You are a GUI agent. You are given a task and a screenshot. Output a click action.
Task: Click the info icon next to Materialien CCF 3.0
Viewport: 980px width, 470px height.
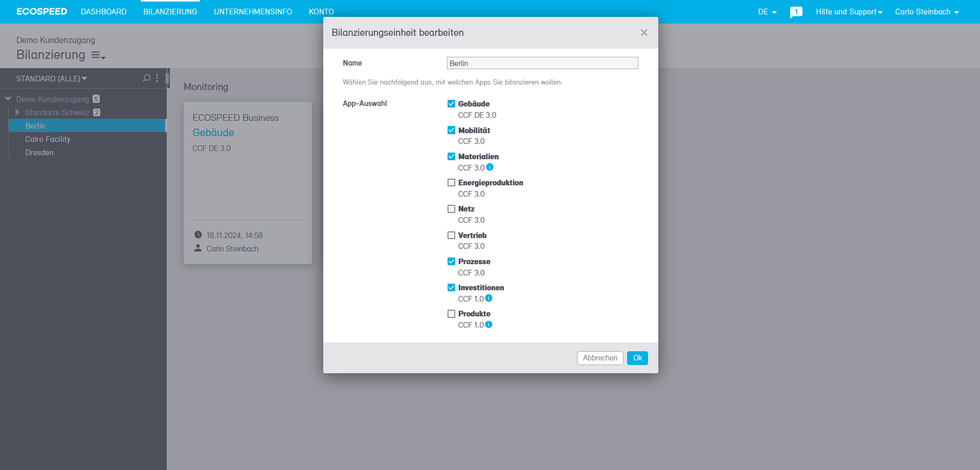489,167
